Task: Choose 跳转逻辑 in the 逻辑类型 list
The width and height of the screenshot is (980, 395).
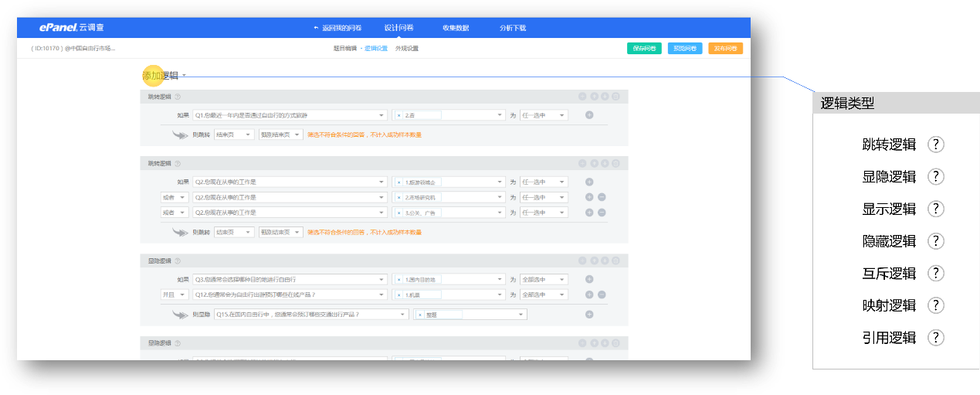Action: pyautogui.click(x=889, y=145)
